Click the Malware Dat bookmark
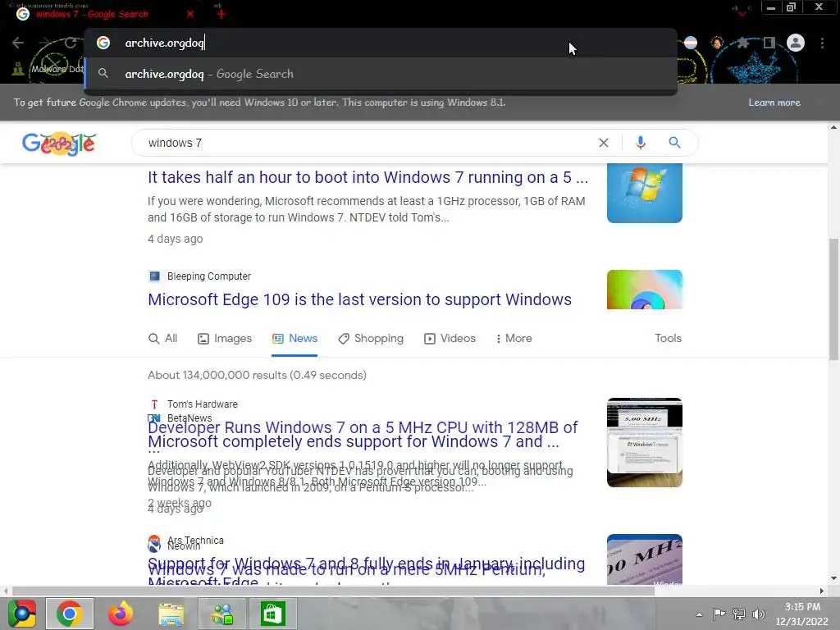Screen dimensions: 840x630 tap(48, 69)
